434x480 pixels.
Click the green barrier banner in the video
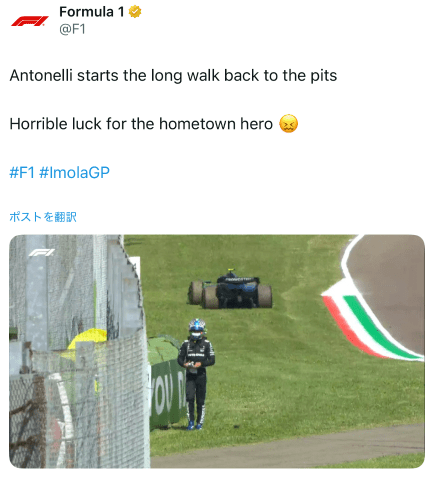point(167,390)
